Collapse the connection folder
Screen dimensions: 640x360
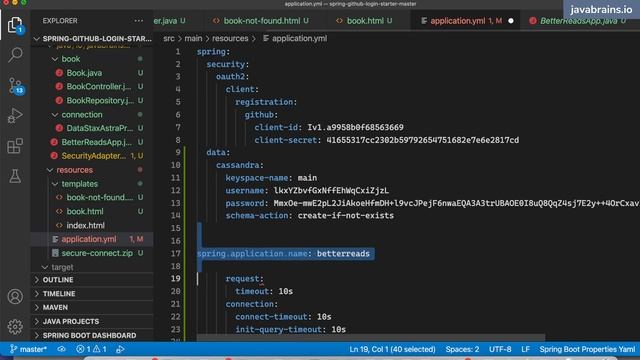coord(82,115)
